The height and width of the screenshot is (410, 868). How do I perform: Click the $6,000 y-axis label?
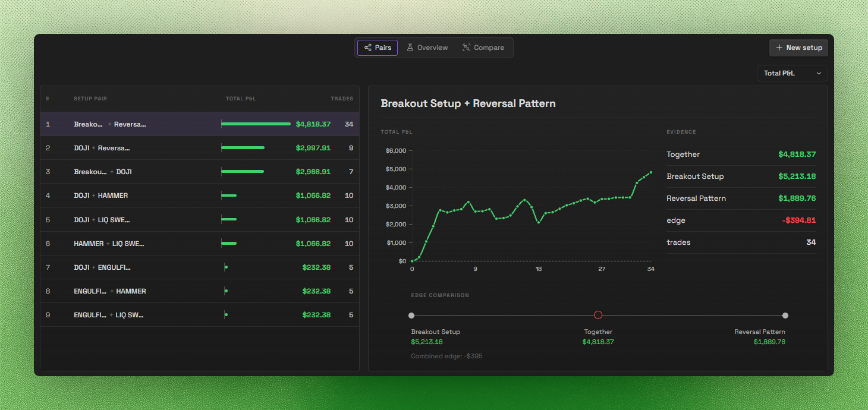coord(396,151)
